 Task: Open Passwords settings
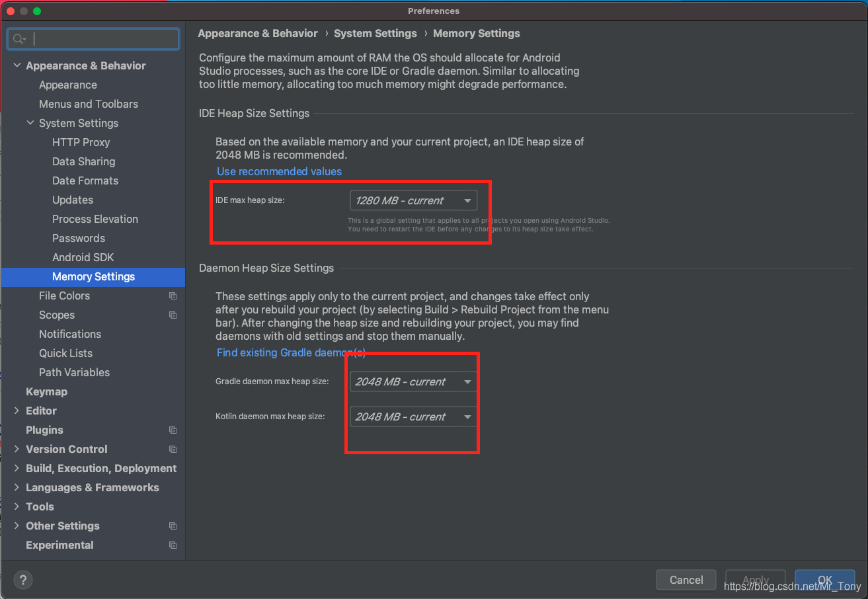(x=79, y=238)
